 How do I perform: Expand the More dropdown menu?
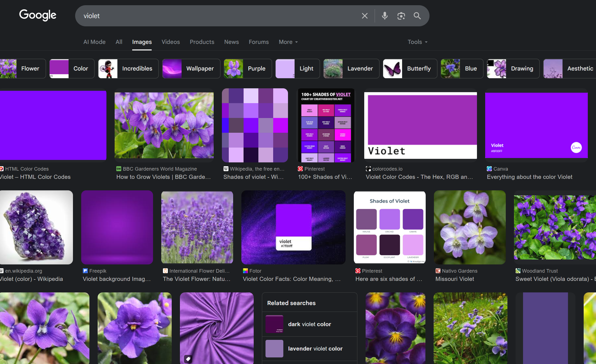[x=288, y=42]
